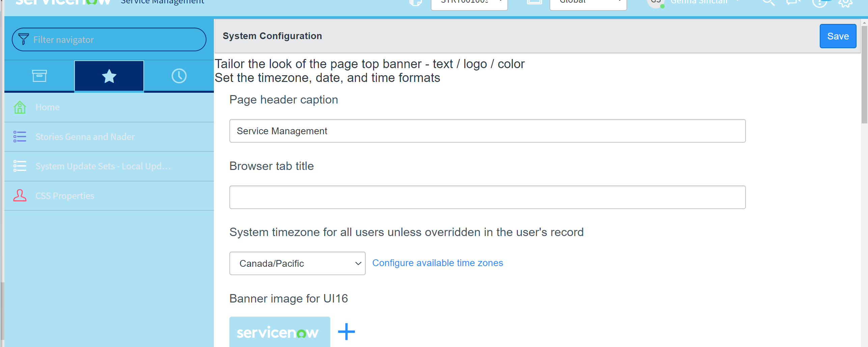Open the update set picker dropdown
Screen dimensions: 868x347
click(x=469, y=3)
